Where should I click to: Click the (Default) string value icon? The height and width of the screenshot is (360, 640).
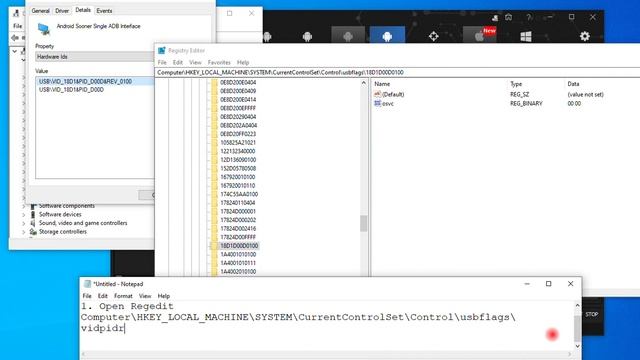click(378, 94)
